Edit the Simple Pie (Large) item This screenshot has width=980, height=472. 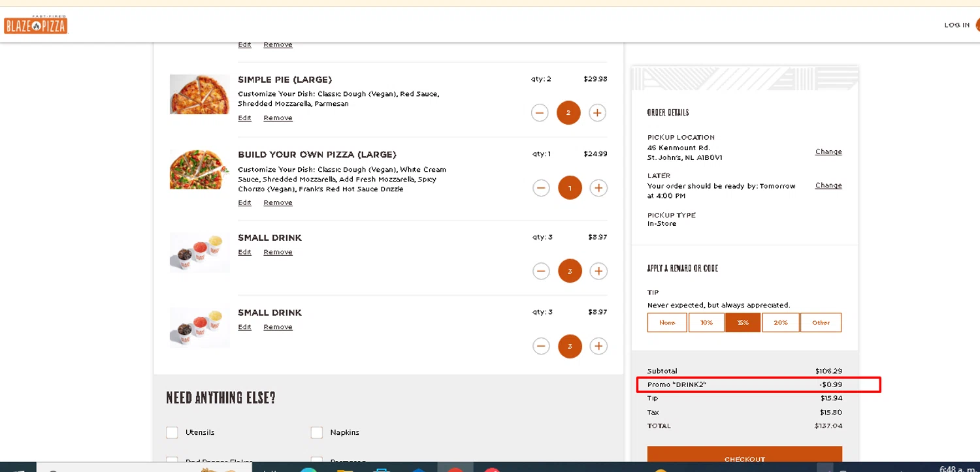tap(244, 118)
